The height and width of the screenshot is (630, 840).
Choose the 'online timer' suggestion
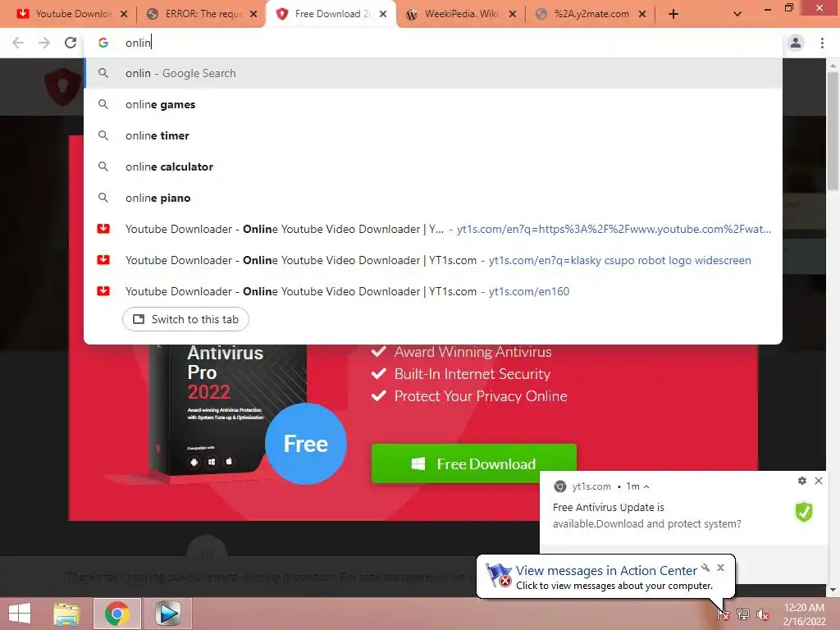coord(433,135)
